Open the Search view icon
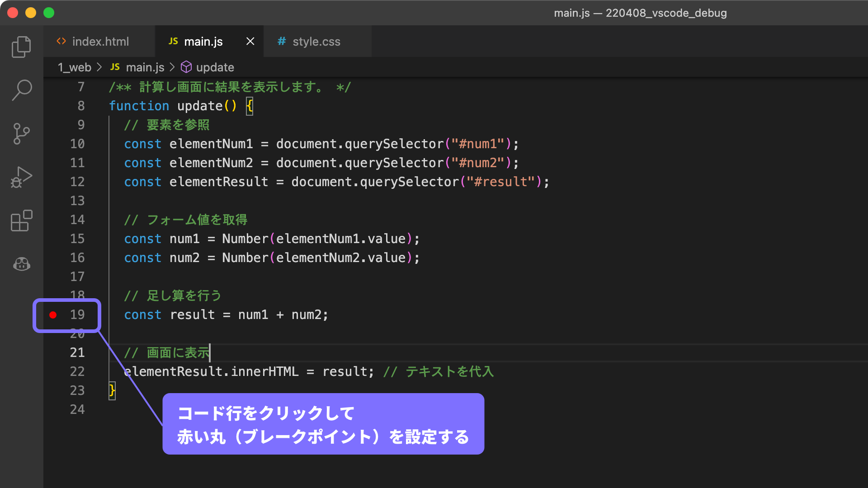Screen dimensions: 868x488 21,90
